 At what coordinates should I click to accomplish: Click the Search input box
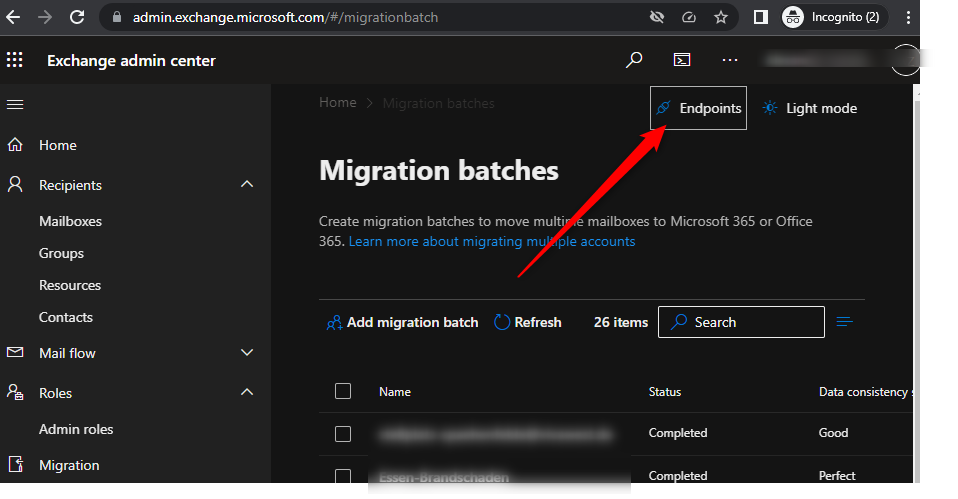pos(741,322)
